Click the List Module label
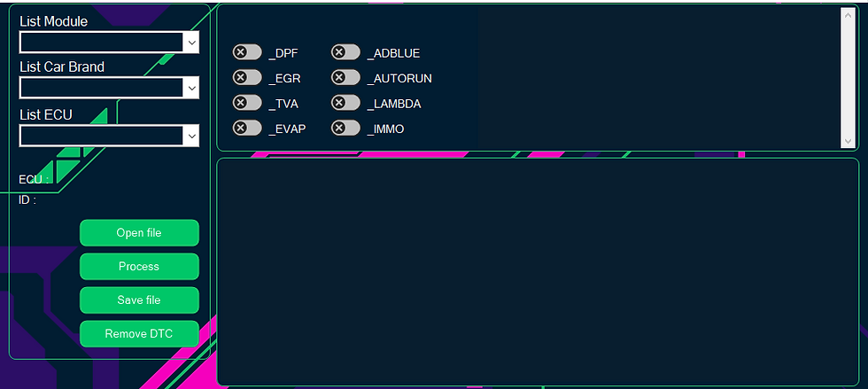868x389 pixels. coord(54,21)
